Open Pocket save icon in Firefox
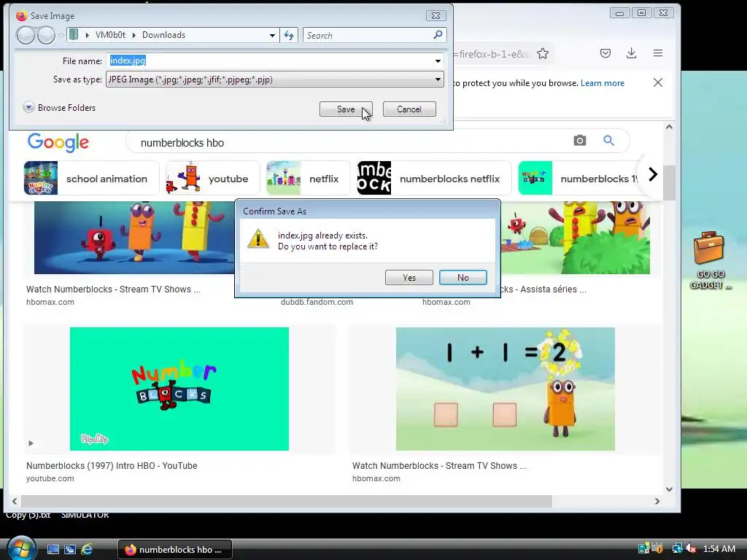 (x=605, y=53)
